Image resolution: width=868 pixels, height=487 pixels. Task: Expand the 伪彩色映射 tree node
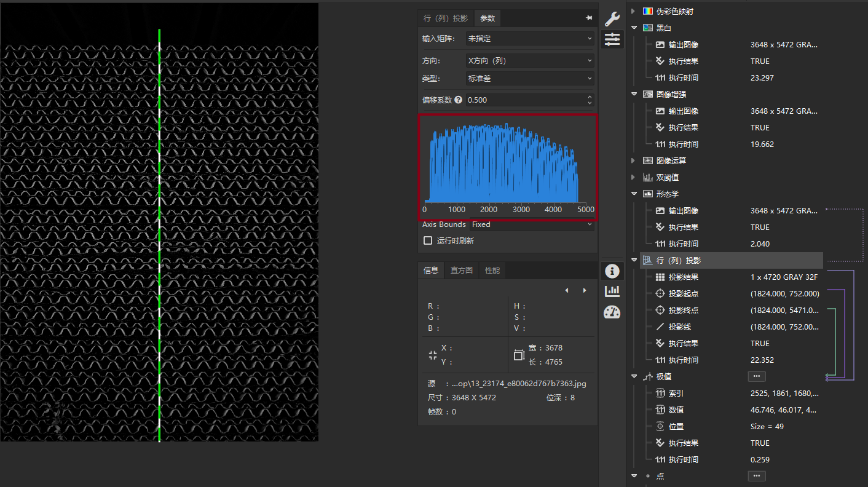click(x=634, y=11)
